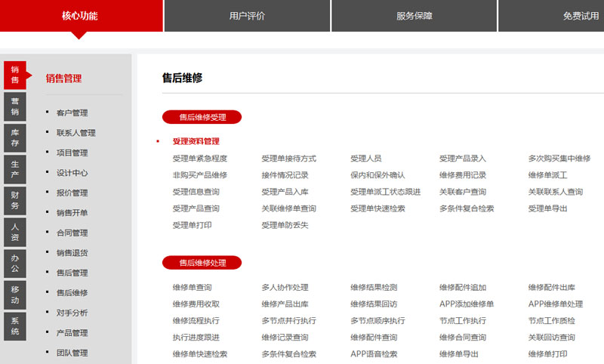604x364 pixels.
Task: Open the 库存 sidebar category
Action: click(15, 138)
